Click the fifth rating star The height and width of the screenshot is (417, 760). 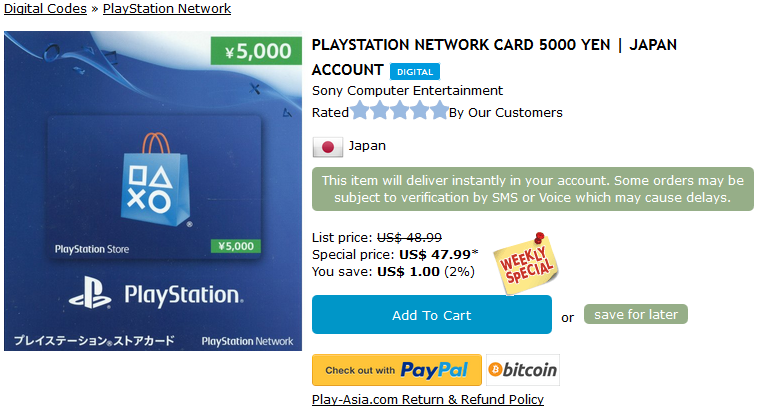coord(438,111)
